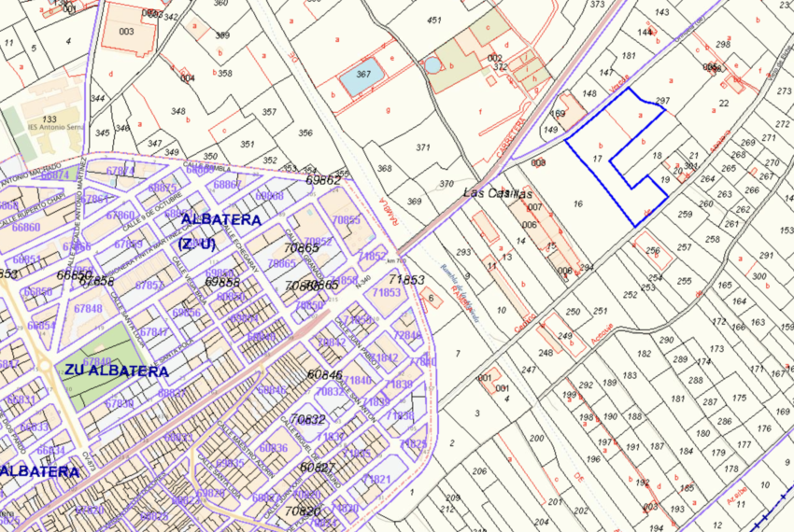The width and height of the screenshot is (794, 532).
Task: Click the ZU ALBATERA label
Action: coord(116,371)
